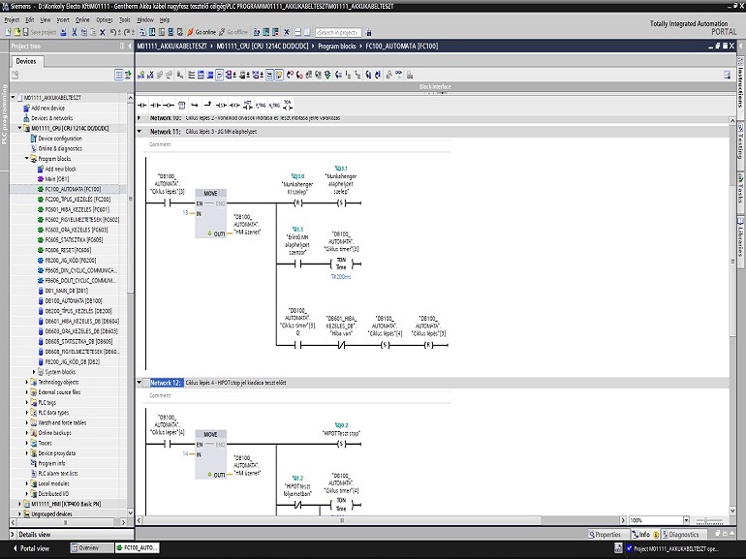This screenshot has width=746, height=560.
Task: Expand Network 10 with its triangle
Action: (140, 117)
